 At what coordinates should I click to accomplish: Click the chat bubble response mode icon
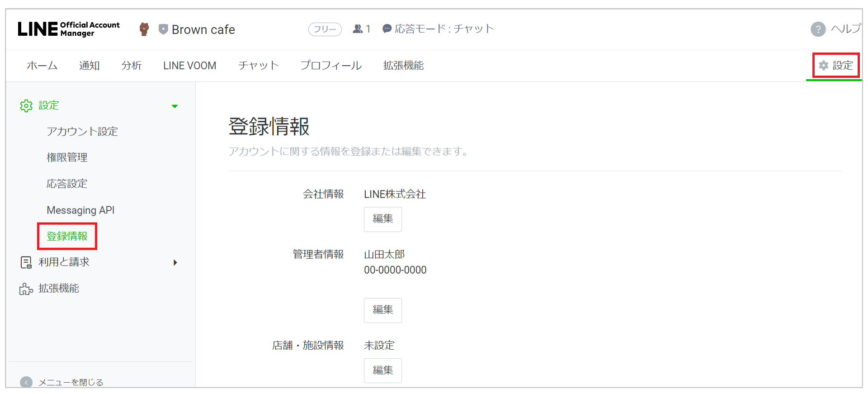[x=387, y=29]
